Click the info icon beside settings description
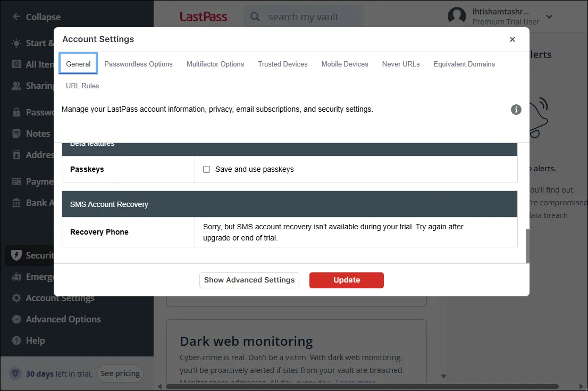 (x=516, y=110)
